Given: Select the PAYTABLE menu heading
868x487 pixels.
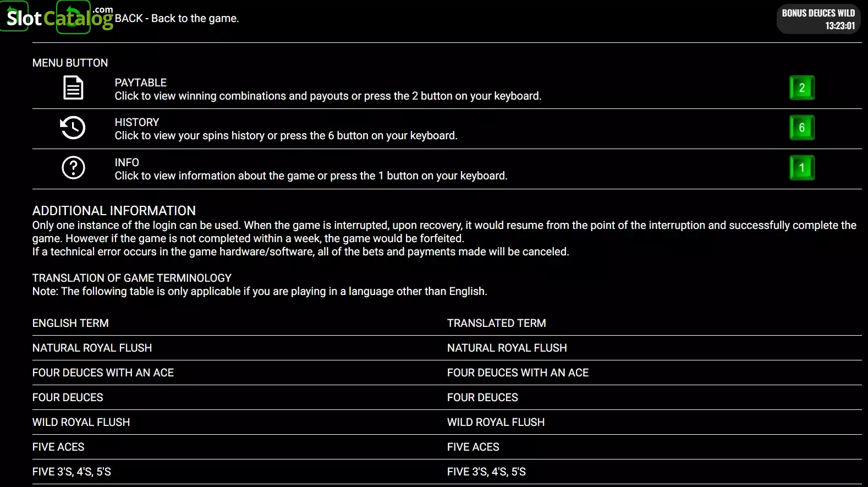Looking at the screenshot, I should coord(140,83).
